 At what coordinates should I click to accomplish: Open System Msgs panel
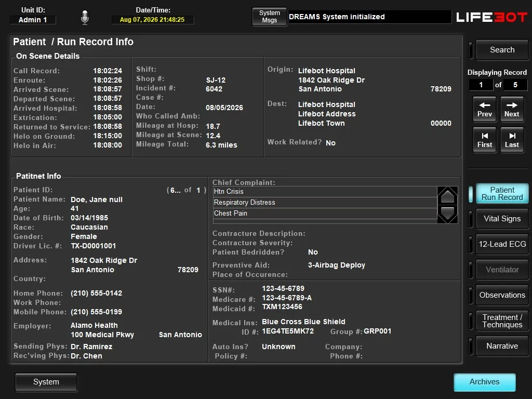[270, 17]
